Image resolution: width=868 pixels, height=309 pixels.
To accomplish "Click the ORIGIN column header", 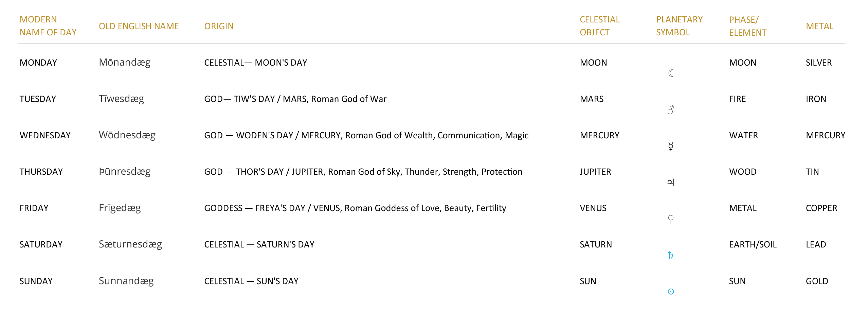I will [x=219, y=26].
